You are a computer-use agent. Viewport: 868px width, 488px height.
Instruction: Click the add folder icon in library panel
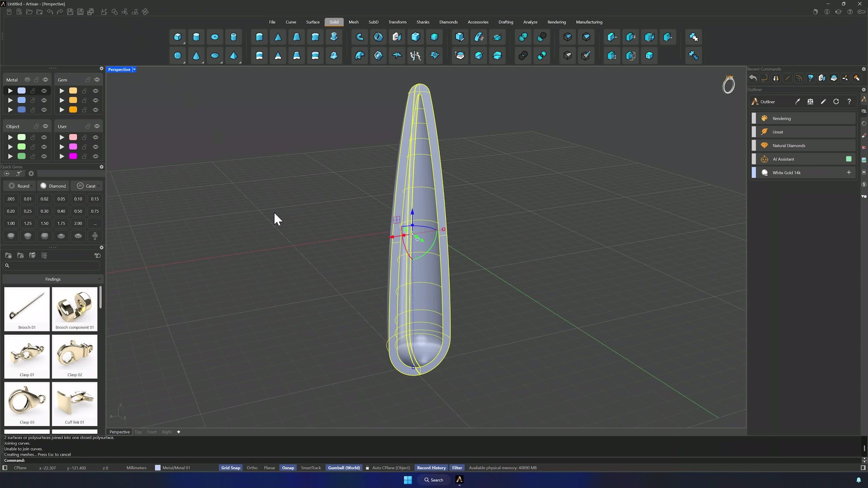[x=9, y=256]
